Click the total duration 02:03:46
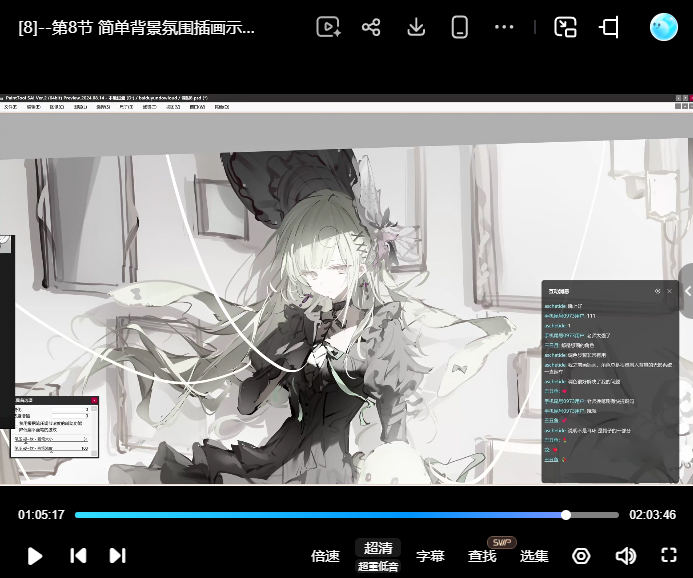Screen dimensions: 693x578 (652, 515)
